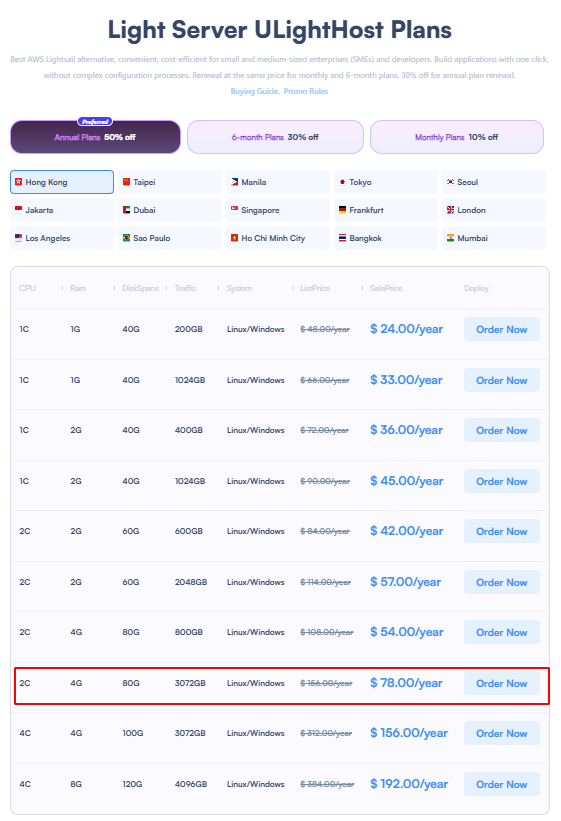Select Singapore location
The width and height of the screenshot is (561, 821).
click(278, 210)
